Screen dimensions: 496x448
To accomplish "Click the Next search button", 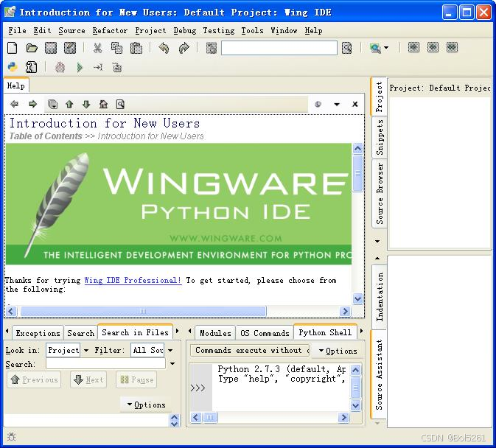I will (x=88, y=379).
